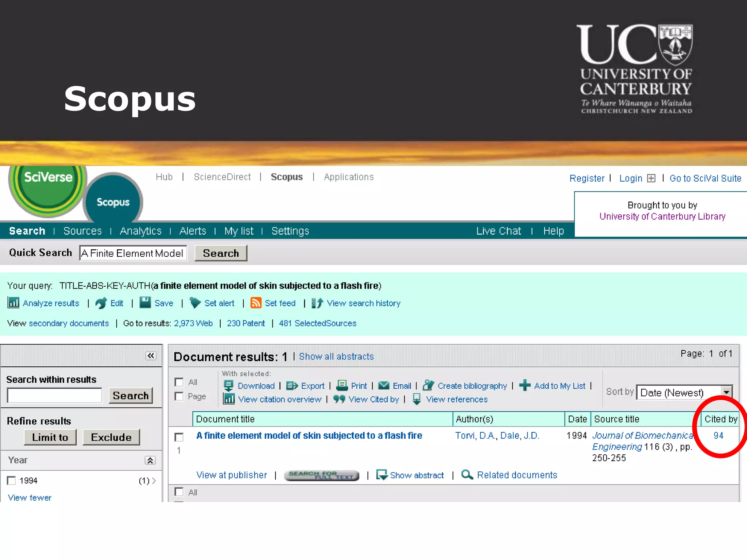Click the View references icon
The image size is (747, 560).
point(417,399)
